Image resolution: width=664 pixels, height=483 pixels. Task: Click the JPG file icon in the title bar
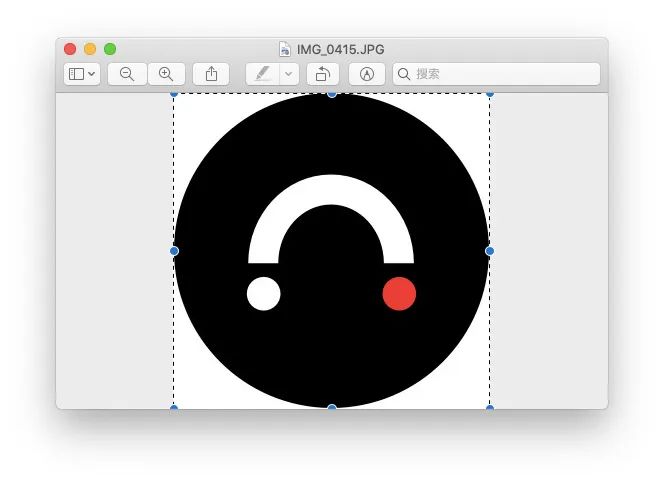(285, 49)
